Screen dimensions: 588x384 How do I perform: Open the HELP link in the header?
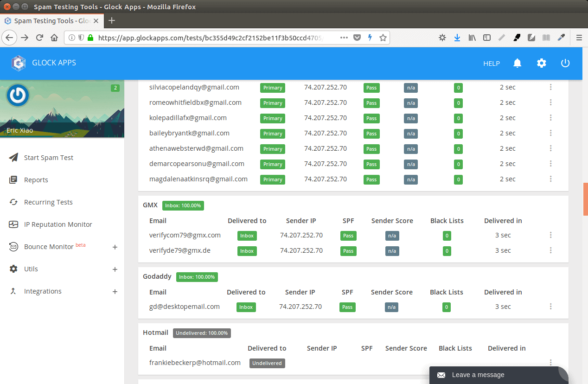point(492,63)
